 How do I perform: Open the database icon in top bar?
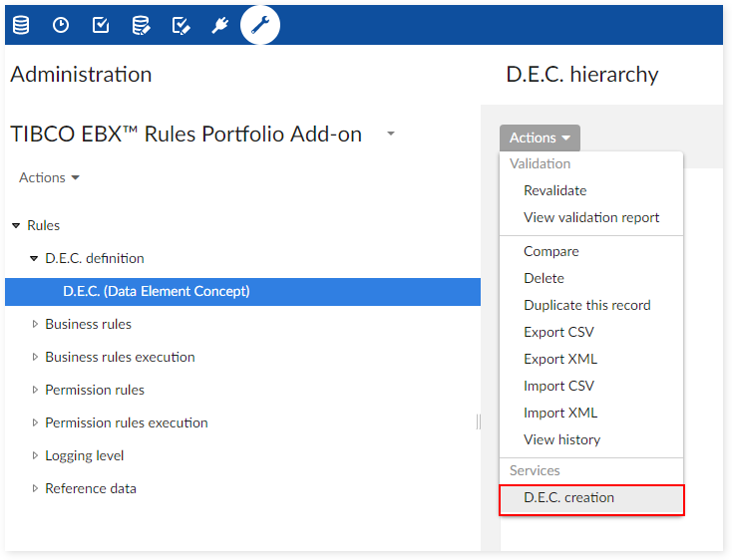click(x=21, y=25)
